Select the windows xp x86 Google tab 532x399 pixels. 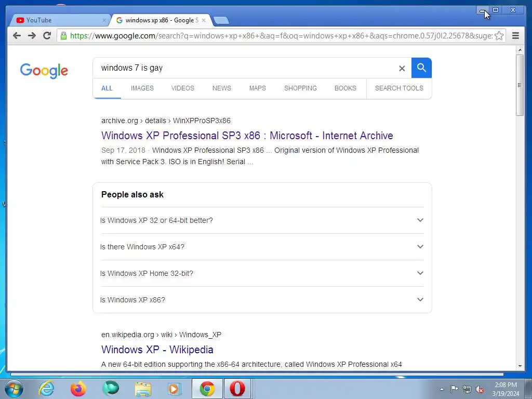pyautogui.click(x=161, y=20)
